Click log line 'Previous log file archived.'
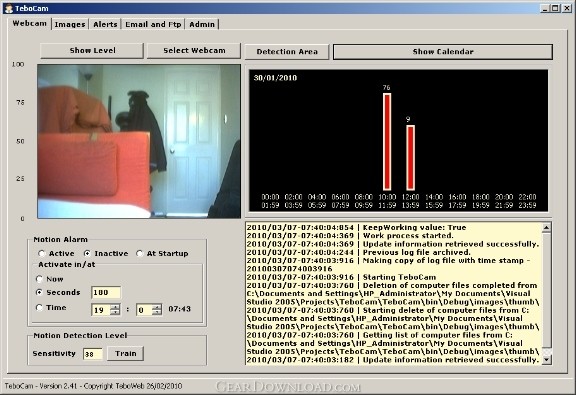 tap(359, 252)
